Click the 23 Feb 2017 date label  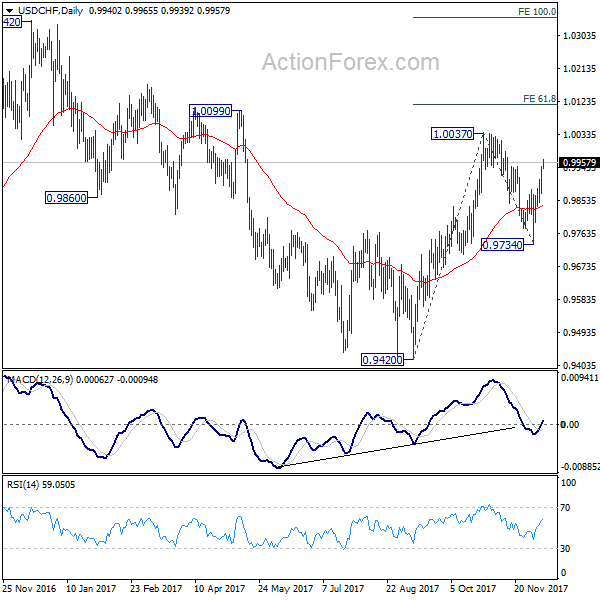pos(156,588)
